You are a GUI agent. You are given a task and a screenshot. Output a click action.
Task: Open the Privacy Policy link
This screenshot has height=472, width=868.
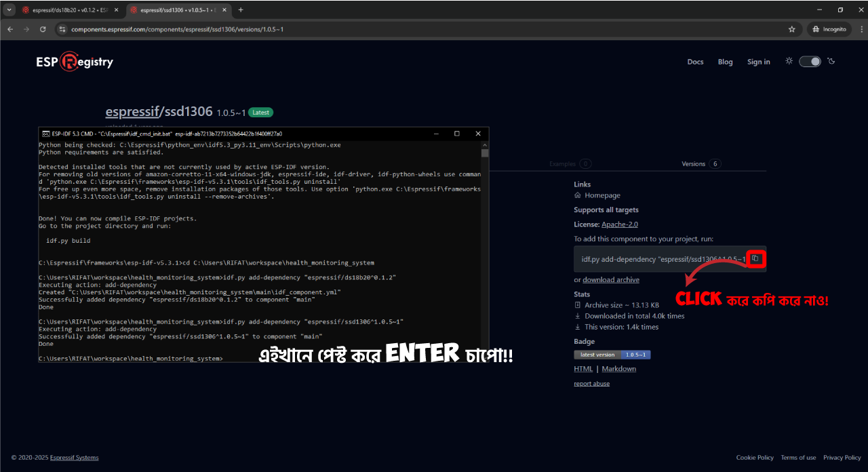pyautogui.click(x=842, y=458)
